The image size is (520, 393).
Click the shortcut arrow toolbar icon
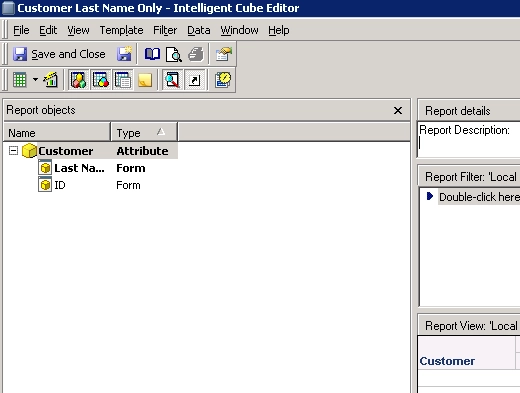pos(195,80)
